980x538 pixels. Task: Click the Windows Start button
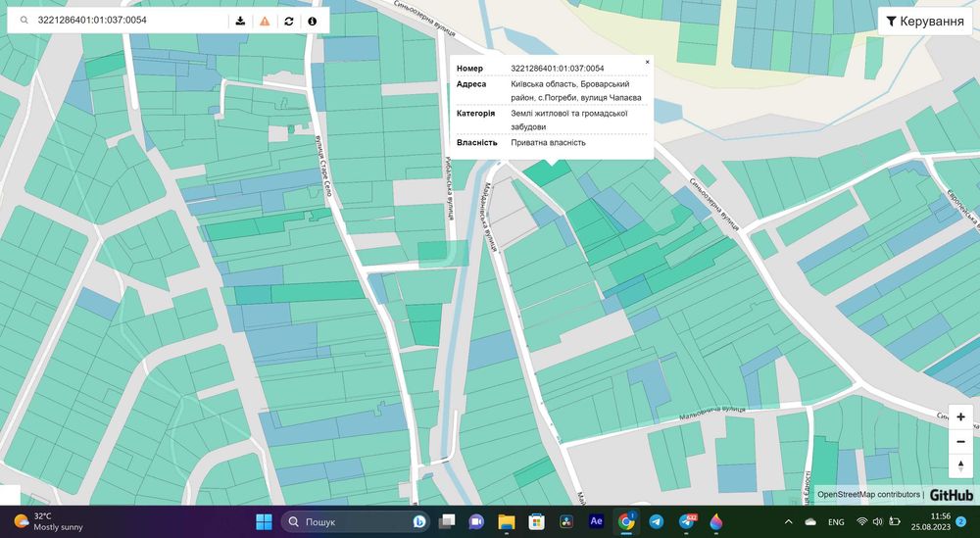point(264,521)
